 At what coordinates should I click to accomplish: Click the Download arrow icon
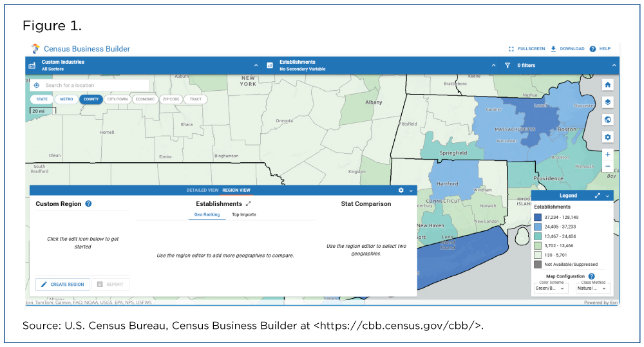pyautogui.click(x=553, y=49)
